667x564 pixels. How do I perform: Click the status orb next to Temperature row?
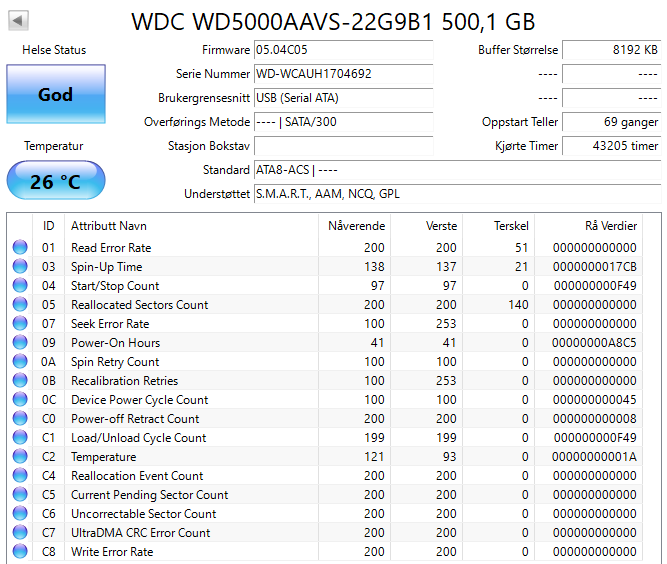coord(19,457)
